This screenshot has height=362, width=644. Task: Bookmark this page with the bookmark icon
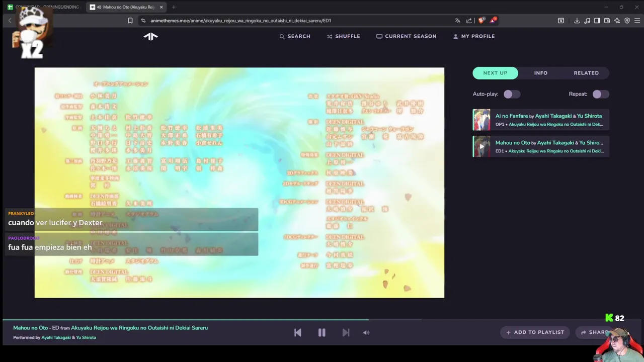click(x=130, y=21)
